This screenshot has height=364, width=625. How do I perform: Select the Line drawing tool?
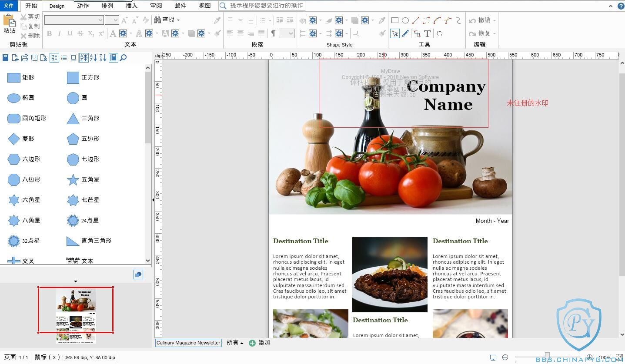pyautogui.click(x=416, y=20)
